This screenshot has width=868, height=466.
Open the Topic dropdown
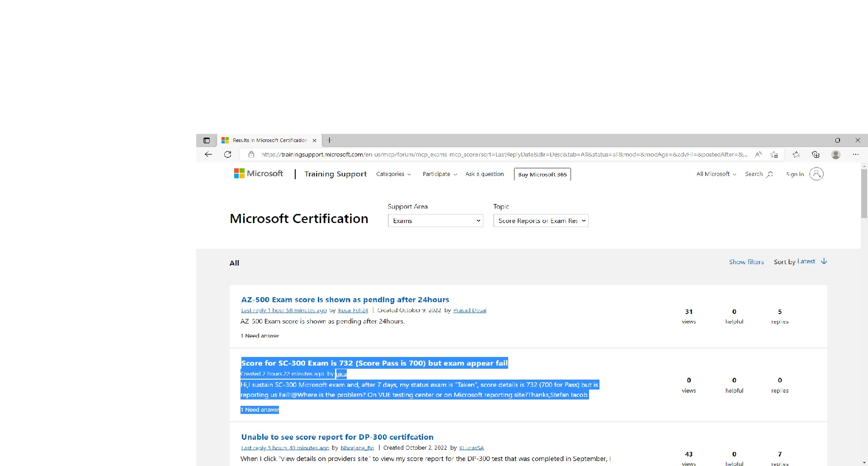click(x=541, y=220)
